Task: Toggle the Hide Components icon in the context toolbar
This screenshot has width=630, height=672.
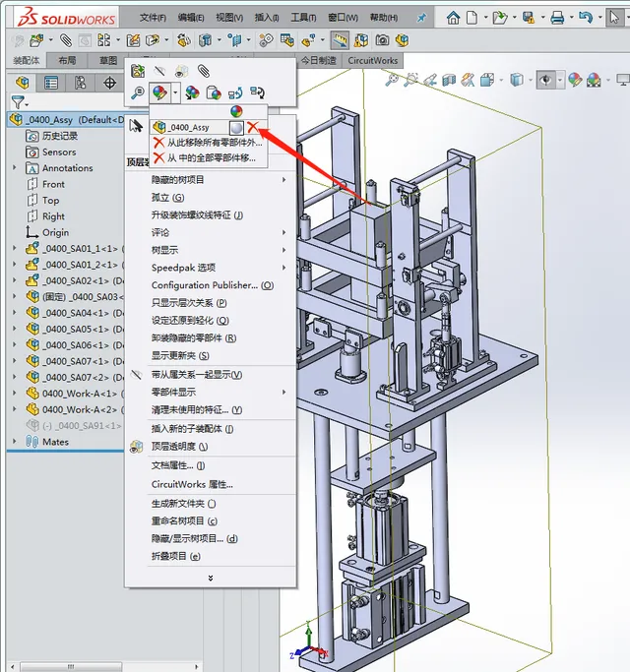Action: (x=159, y=71)
